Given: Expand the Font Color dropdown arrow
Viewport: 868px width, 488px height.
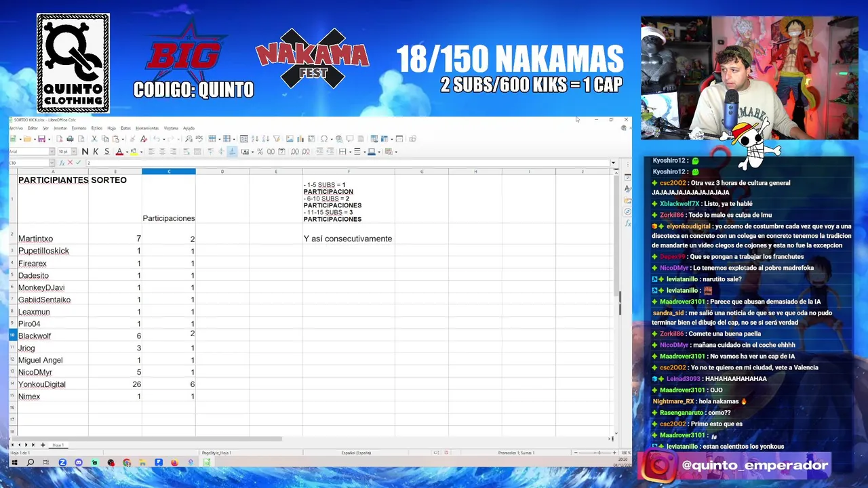Looking at the screenshot, I should (127, 151).
